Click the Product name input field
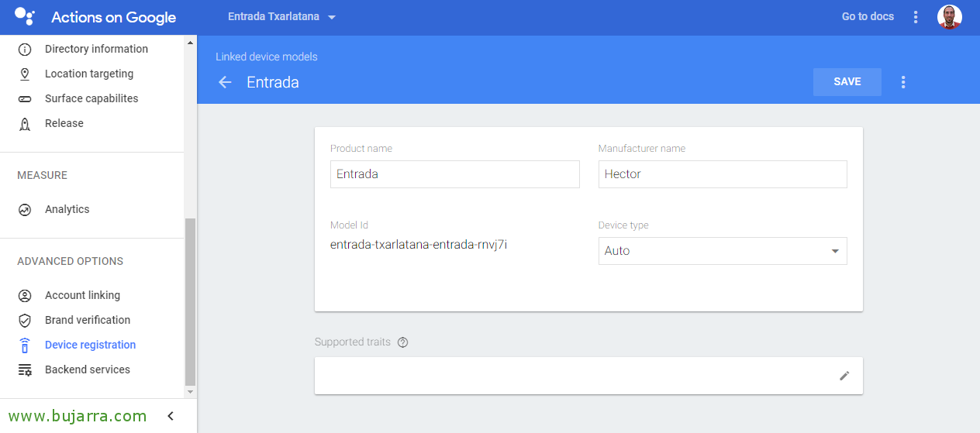980x433 pixels. [x=455, y=174]
